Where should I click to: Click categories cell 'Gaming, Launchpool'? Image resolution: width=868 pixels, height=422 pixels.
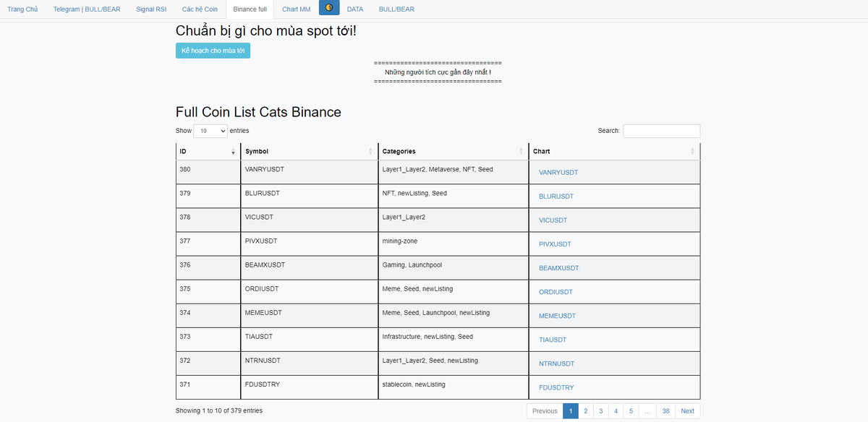point(454,268)
